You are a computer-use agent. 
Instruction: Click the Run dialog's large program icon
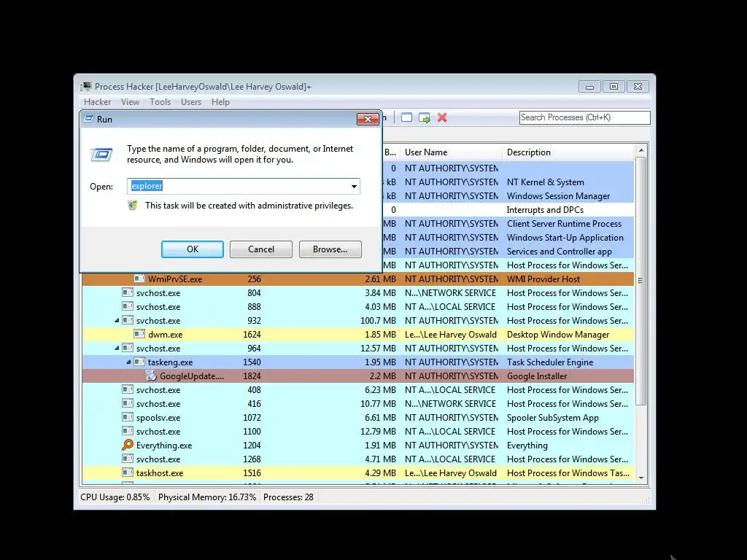coord(101,155)
